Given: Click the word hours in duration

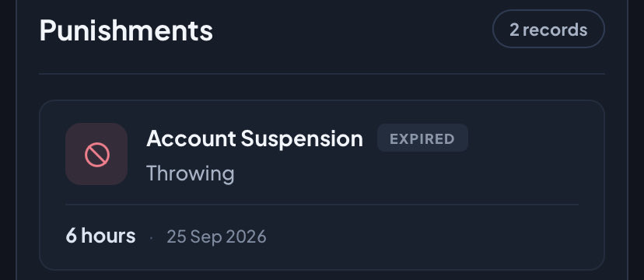Looking at the screenshot, I should coord(108,236).
